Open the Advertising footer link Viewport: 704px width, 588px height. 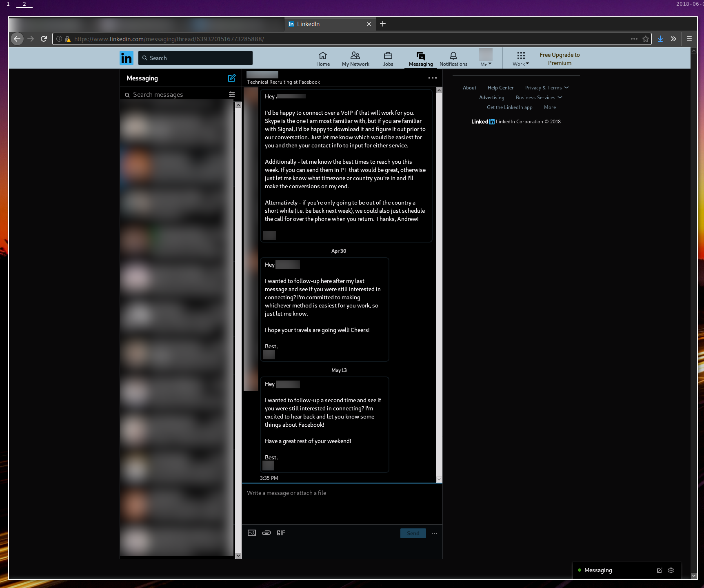point(491,98)
